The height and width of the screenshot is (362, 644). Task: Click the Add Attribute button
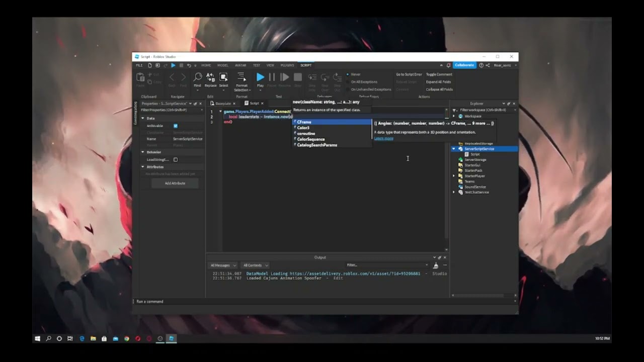(x=175, y=184)
